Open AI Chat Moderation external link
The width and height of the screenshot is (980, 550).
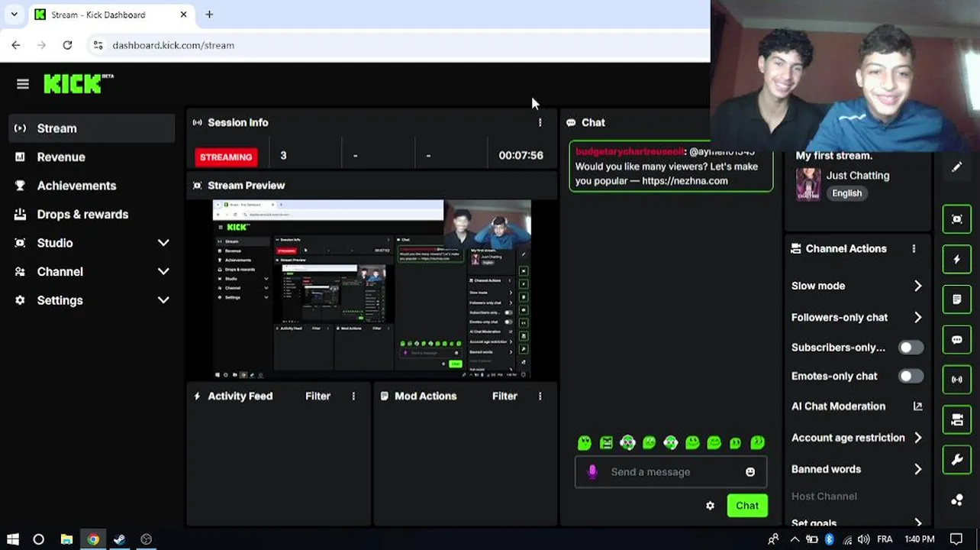coord(917,406)
